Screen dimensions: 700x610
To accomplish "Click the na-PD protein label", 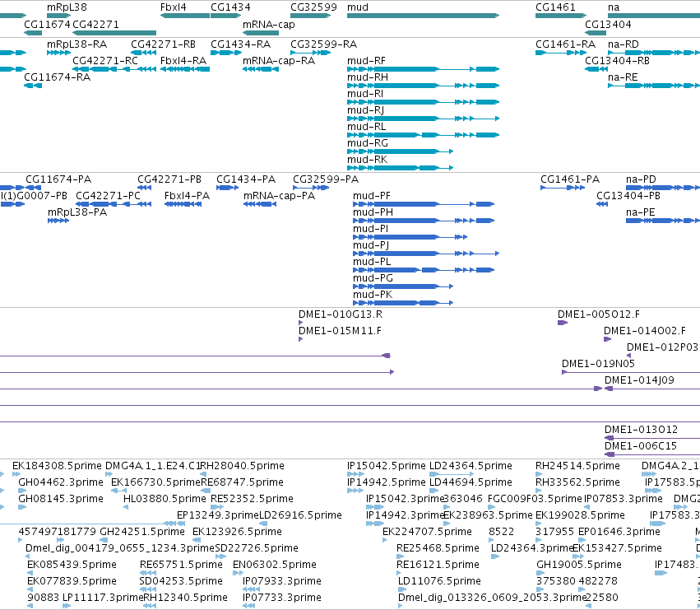I will tap(641, 179).
